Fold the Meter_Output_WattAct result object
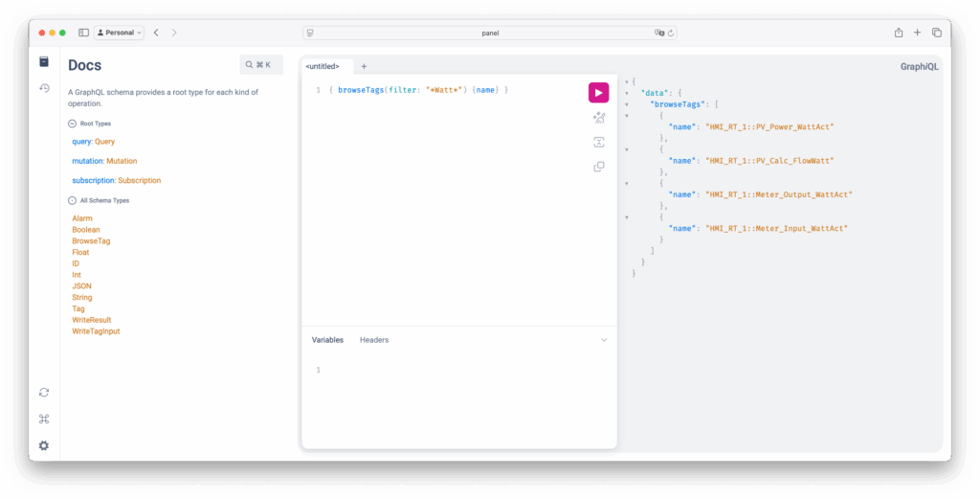The width and height of the screenshot is (980, 499). click(627, 183)
